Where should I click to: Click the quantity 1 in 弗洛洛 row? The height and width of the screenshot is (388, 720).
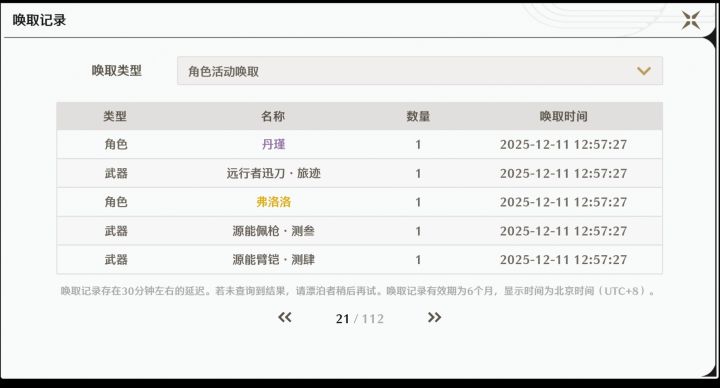418,202
